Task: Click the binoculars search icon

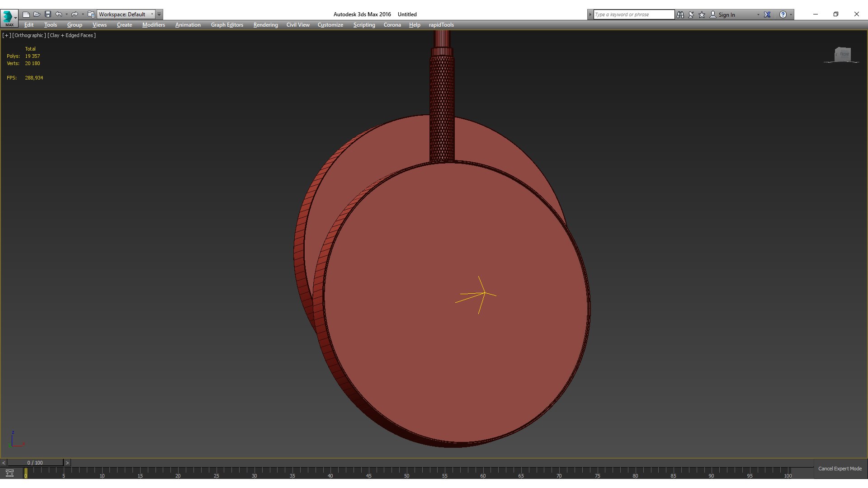Action: point(680,14)
